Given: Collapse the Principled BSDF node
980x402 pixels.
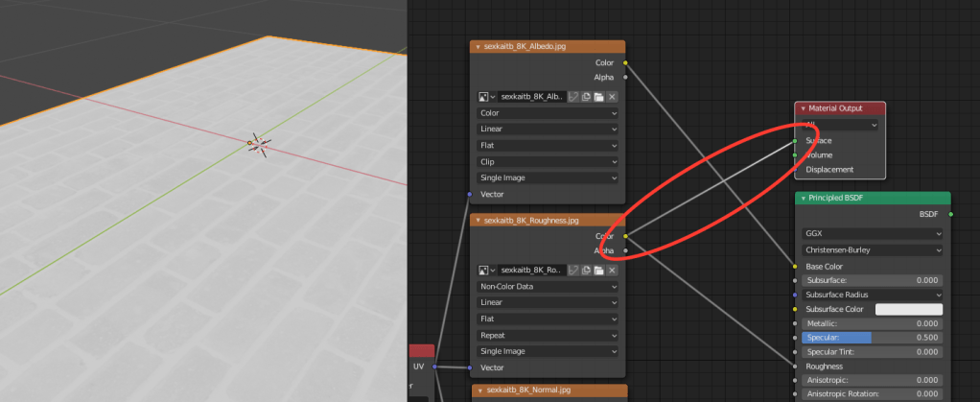Looking at the screenshot, I should coord(803,199).
